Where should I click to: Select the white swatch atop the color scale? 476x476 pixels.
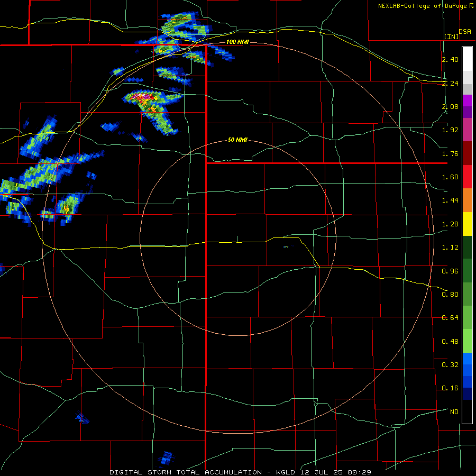[x=467, y=59]
